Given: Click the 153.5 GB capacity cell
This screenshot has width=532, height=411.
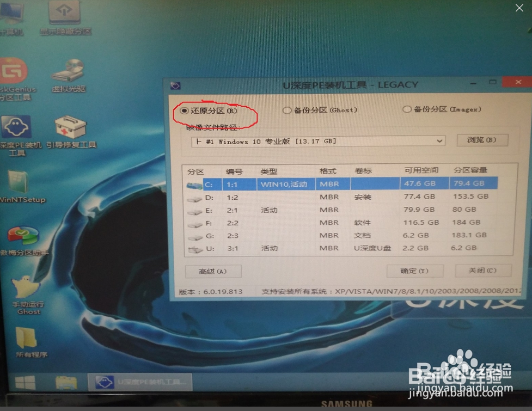Looking at the screenshot, I should [x=470, y=196].
